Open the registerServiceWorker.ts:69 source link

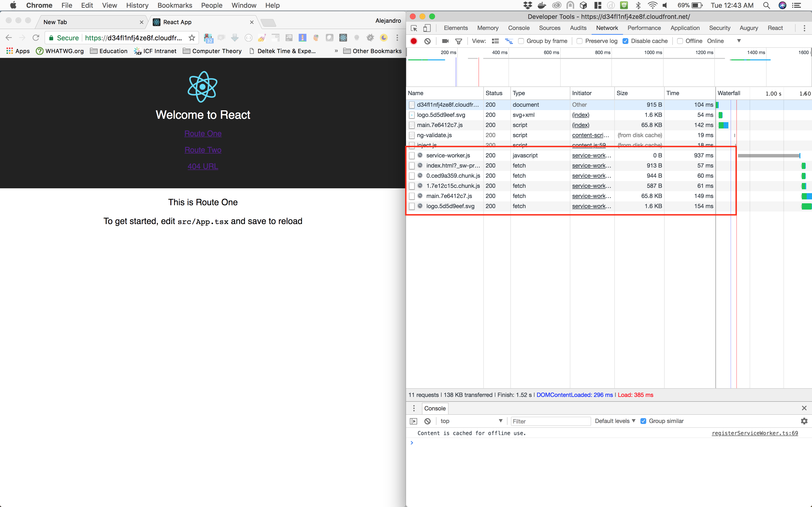pos(755,433)
